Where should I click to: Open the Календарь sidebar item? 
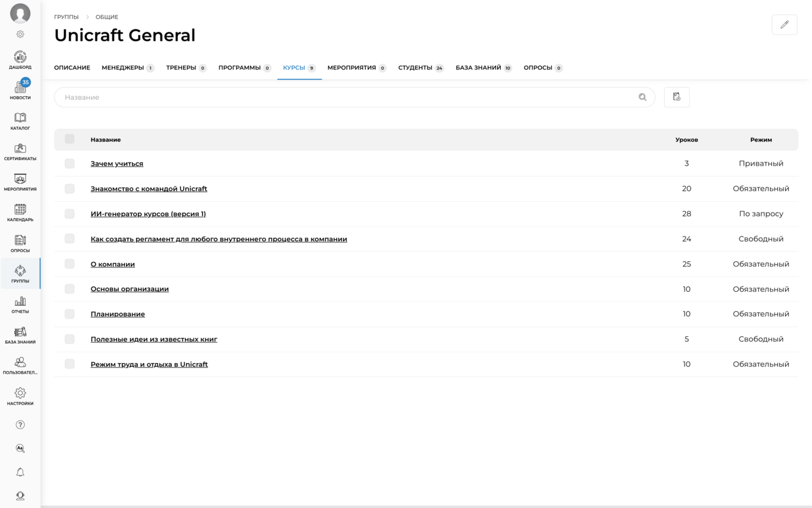tap(20, 213)
